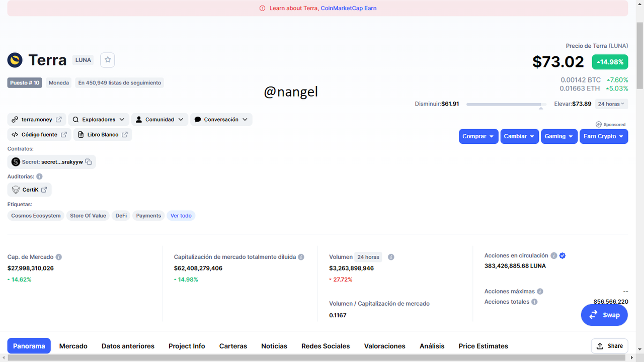Click the $73.02 price value
This screenshot has height=362, width=644.
click(558, 62)
